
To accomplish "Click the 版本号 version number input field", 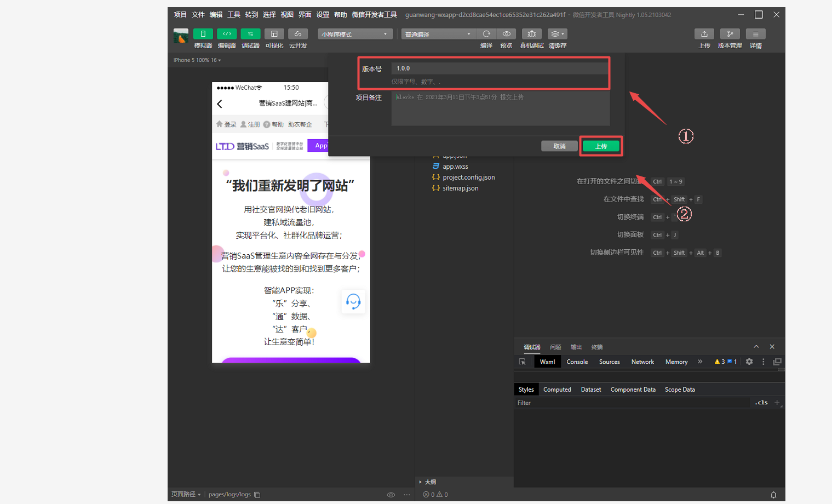I will [x=500, y=68].
